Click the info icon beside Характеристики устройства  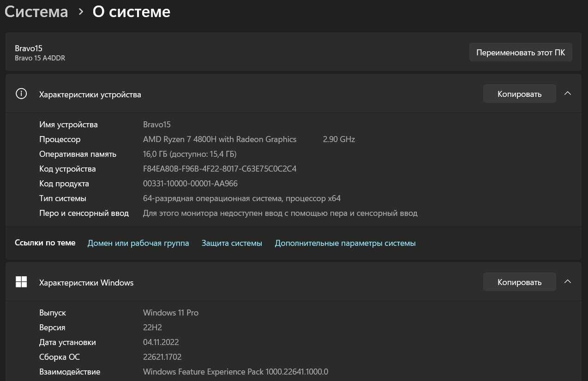[x=21, y=94]
